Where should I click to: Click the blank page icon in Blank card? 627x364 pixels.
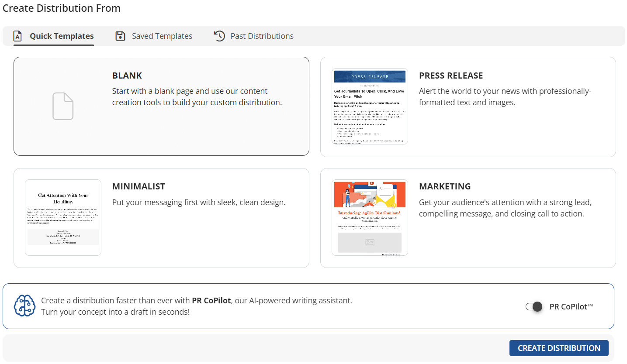pyautogui.click(x=63, y=106)
